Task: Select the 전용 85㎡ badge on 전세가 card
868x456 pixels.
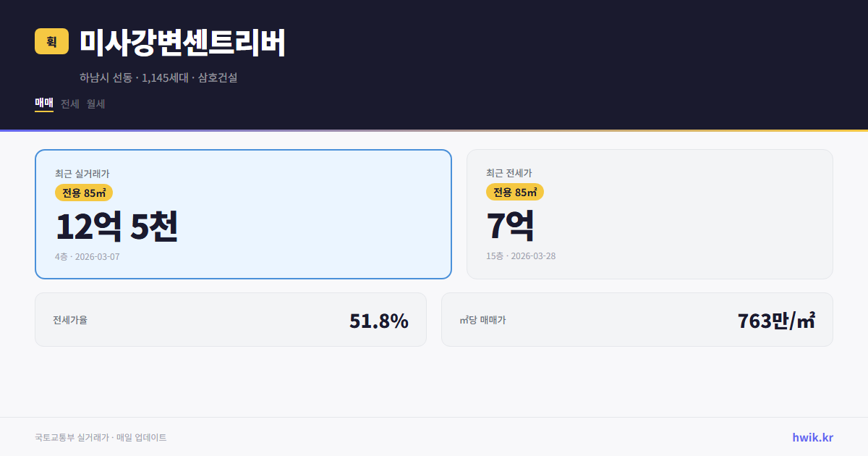Action: pyautogui.click(x=515, y=193)
